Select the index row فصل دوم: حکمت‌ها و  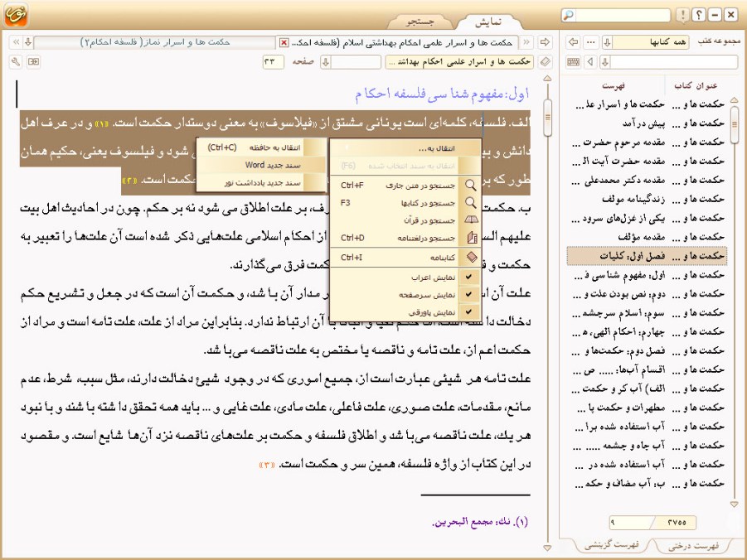coord(647,350)
